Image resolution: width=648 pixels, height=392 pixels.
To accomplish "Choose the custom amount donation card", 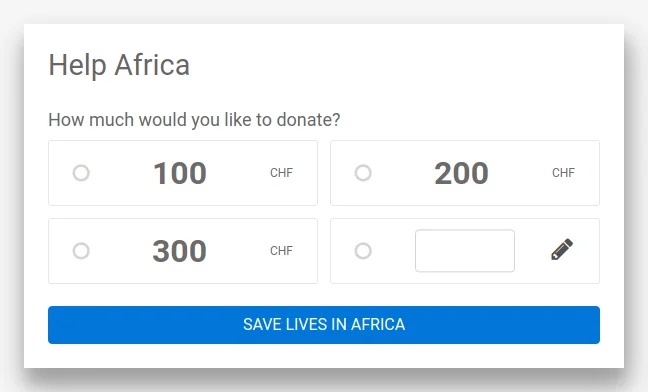I will pos(465,251).
